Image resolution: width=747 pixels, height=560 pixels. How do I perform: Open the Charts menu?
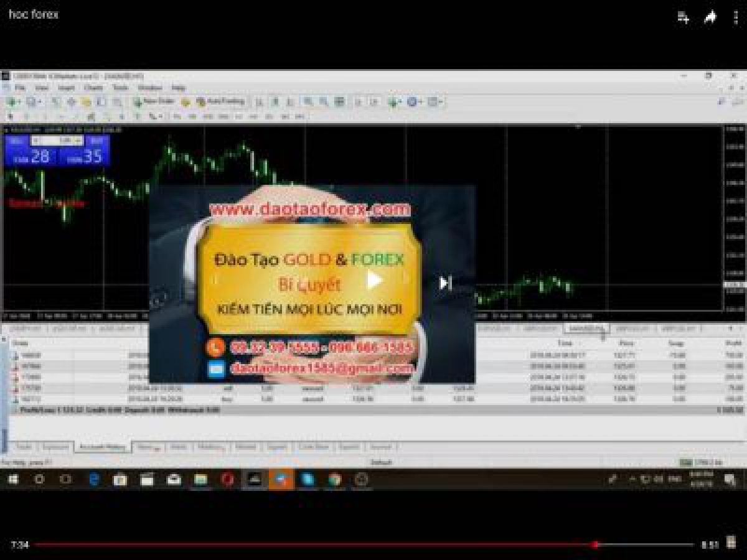[x=93, y=88]
